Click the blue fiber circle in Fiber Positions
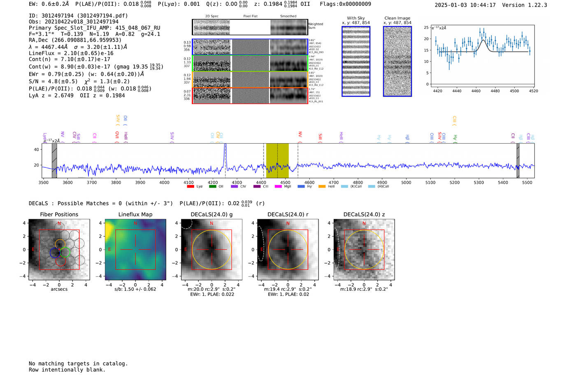The height and width of the screenshot is (392, 576). [55, 253]
